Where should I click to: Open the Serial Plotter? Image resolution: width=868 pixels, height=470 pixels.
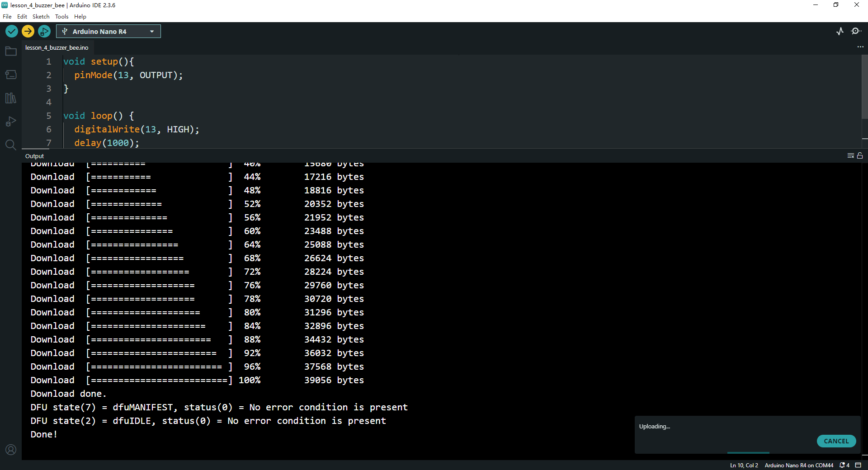(840, 31)
